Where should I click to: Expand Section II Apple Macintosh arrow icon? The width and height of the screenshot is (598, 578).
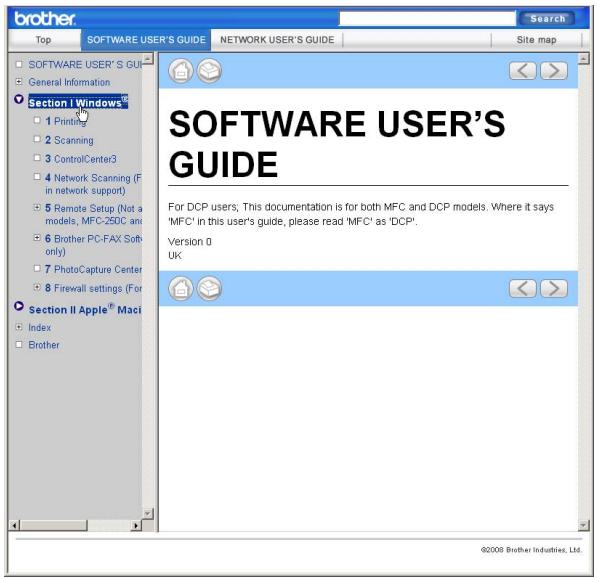pos(19,306)
